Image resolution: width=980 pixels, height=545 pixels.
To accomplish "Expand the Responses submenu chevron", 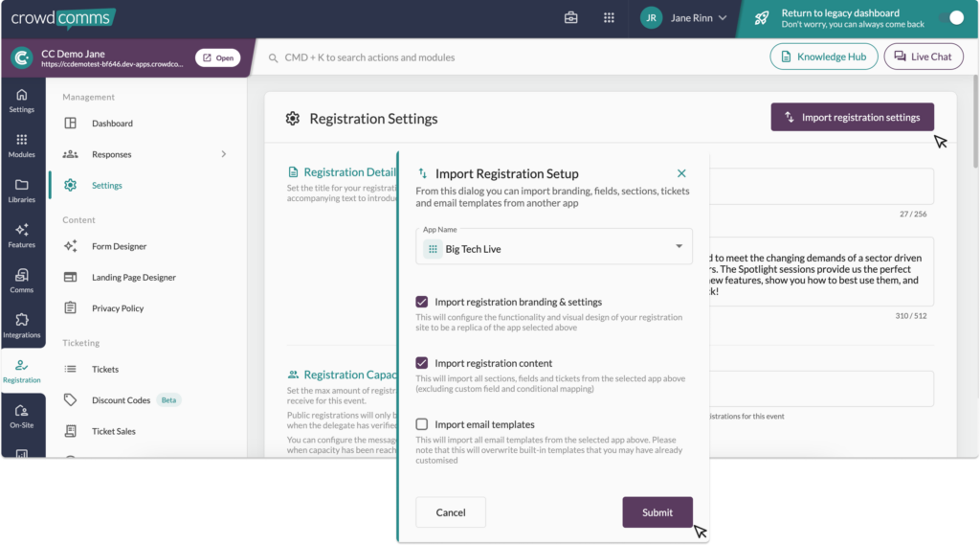I will pyautogui.click(x=224, y=154).
